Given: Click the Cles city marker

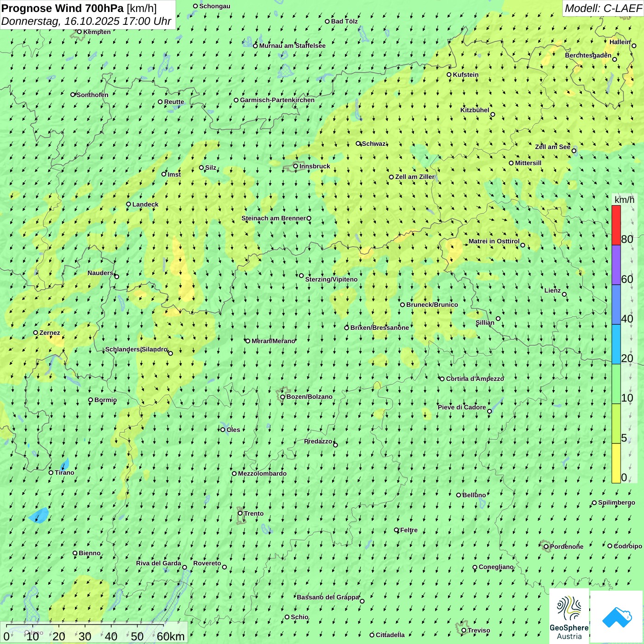Looking at the screenshot, I should [x=223, y=430].
